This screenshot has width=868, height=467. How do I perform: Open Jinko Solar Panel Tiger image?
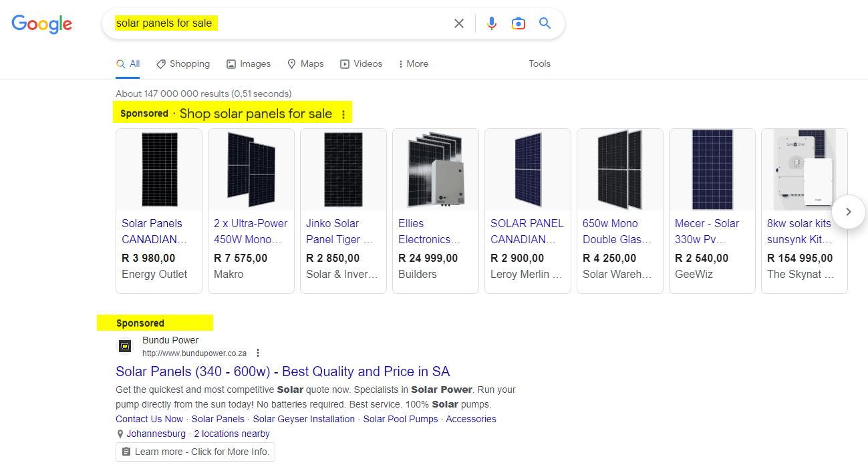pos(343,170)
